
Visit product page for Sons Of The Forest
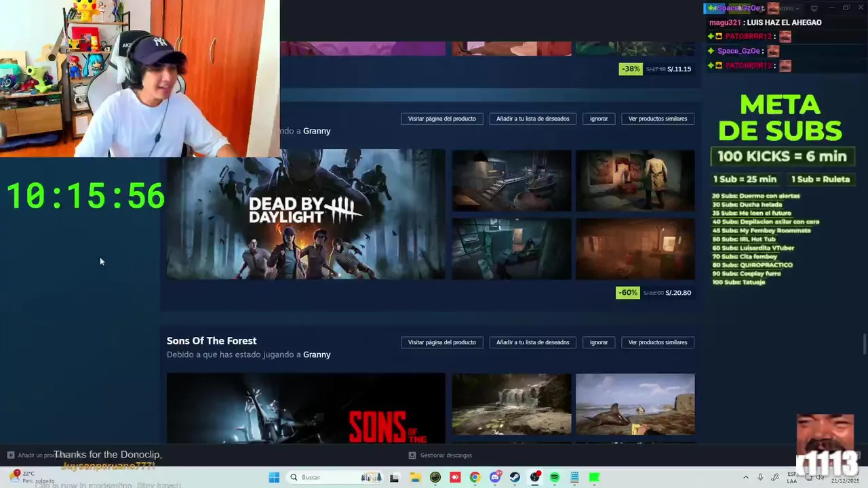point(442,342)
